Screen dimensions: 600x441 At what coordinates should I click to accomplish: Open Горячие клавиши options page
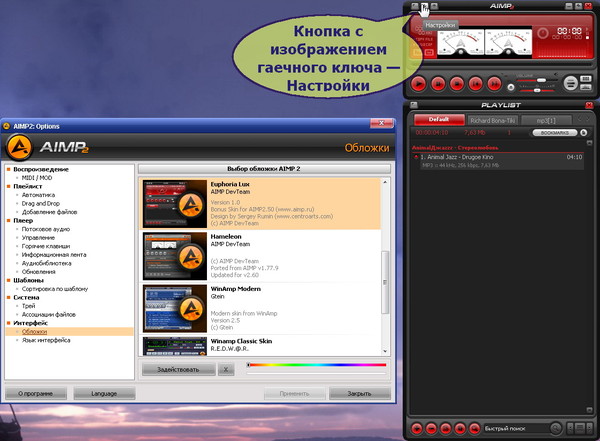(46, 246)
